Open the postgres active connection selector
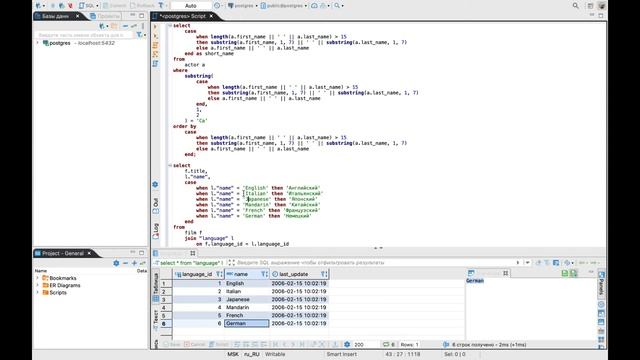Viewport: 640px width, 360px height. click(242, 6)
